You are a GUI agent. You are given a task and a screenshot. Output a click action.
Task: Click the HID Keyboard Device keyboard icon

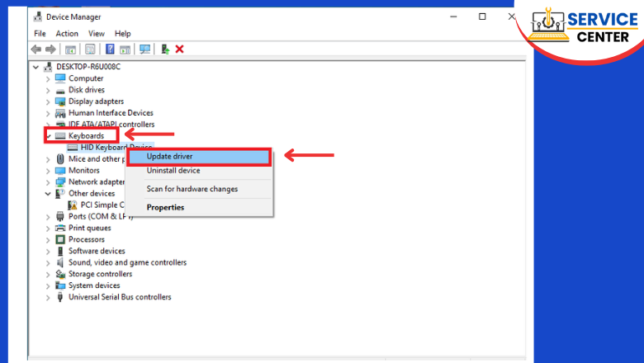point(73,147)
